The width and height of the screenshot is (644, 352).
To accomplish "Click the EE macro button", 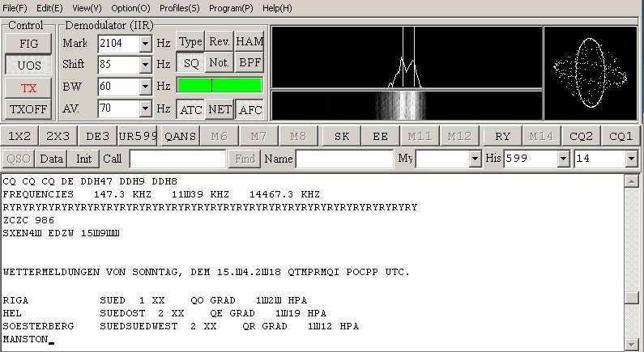I will [380, 136].
